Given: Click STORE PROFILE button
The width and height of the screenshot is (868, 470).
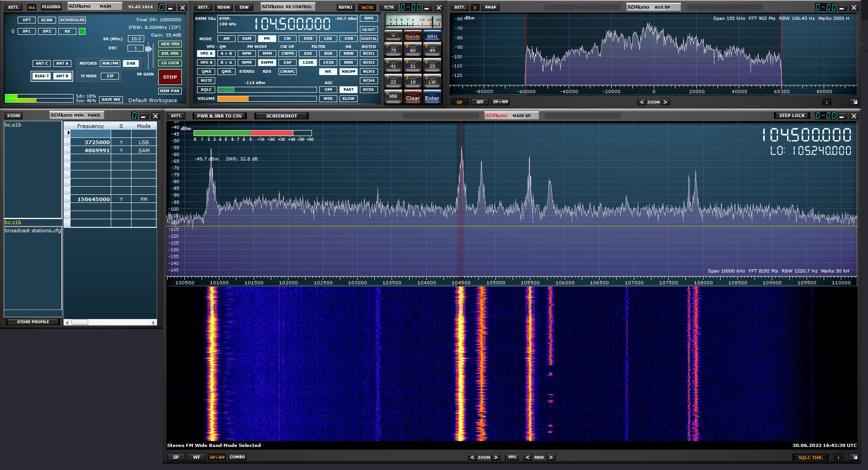Looking at the screenshot, I should pos(33,322).
